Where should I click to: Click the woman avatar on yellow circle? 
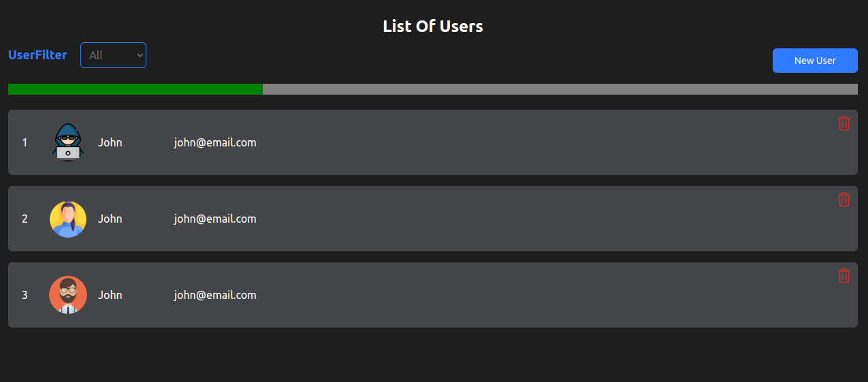(x=68, y=219)
